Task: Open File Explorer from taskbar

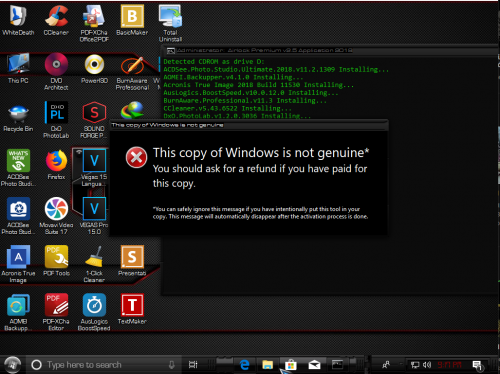Action: click(x=267, y=365)
